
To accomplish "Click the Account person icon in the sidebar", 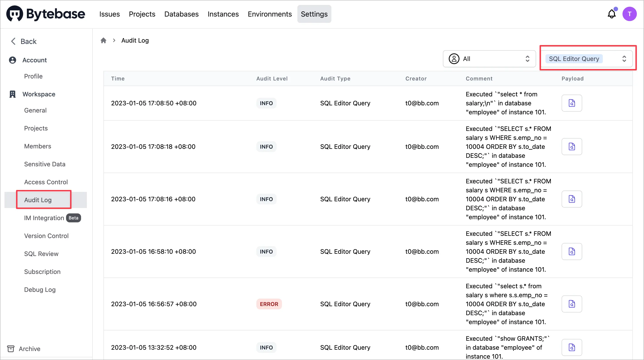I will [13, 60].
